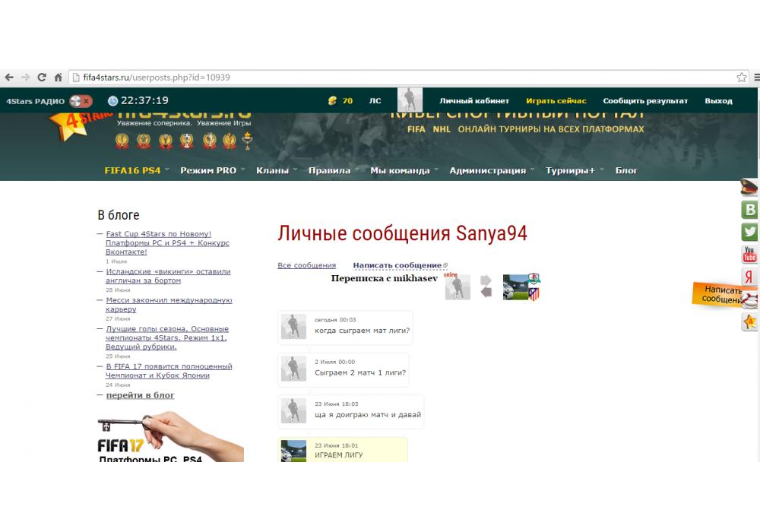Open the FIFA16 PS4 menu
Viewport: 760px width, 532px height.
(x=132, y=170)
